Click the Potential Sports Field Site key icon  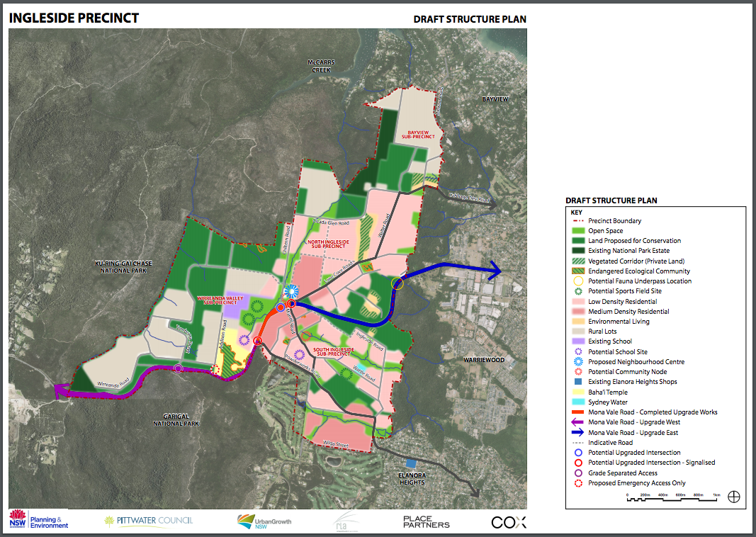(578, 291)
